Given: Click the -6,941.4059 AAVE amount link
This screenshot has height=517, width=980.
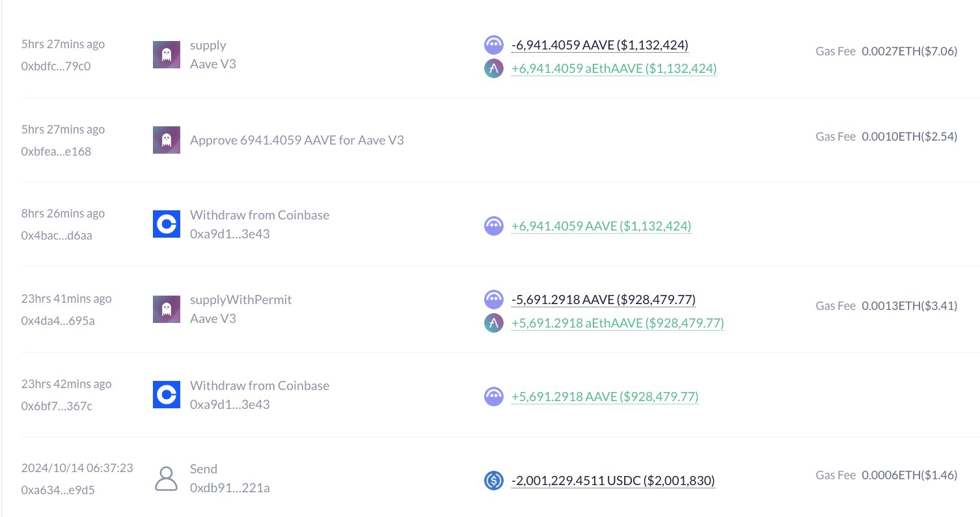Looking at the screenshot, I should (x=600, y=45).
